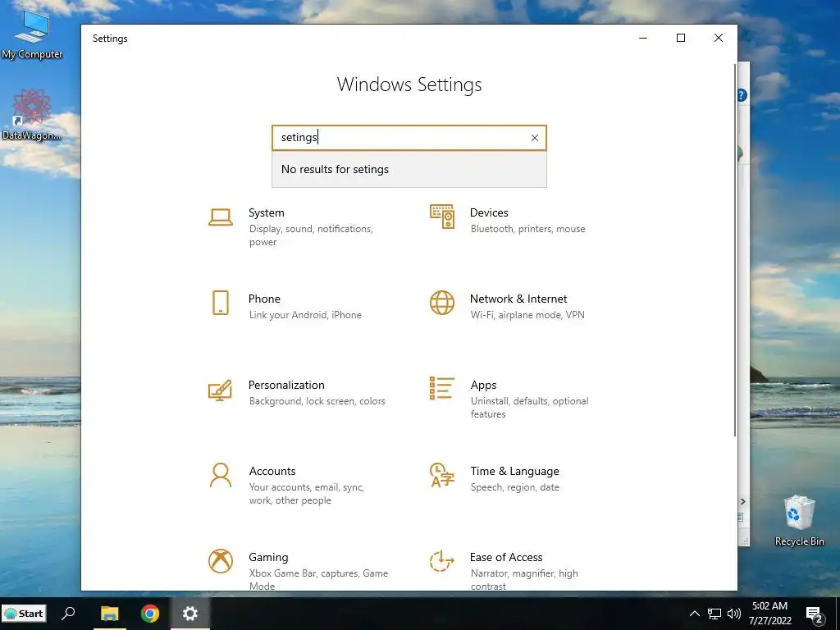Open the Network & Internet globe icon

pyautogui.click(x=442, y=303)
